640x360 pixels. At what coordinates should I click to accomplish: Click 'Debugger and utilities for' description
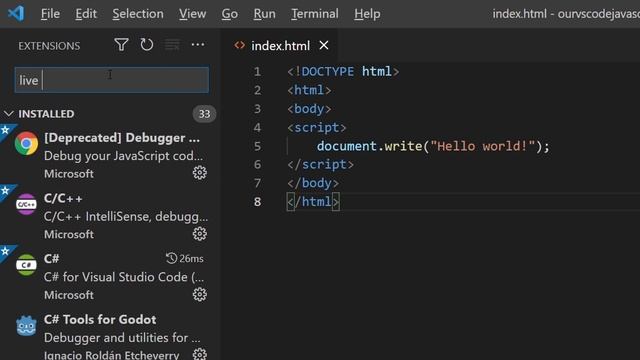(x=122, y=338)
